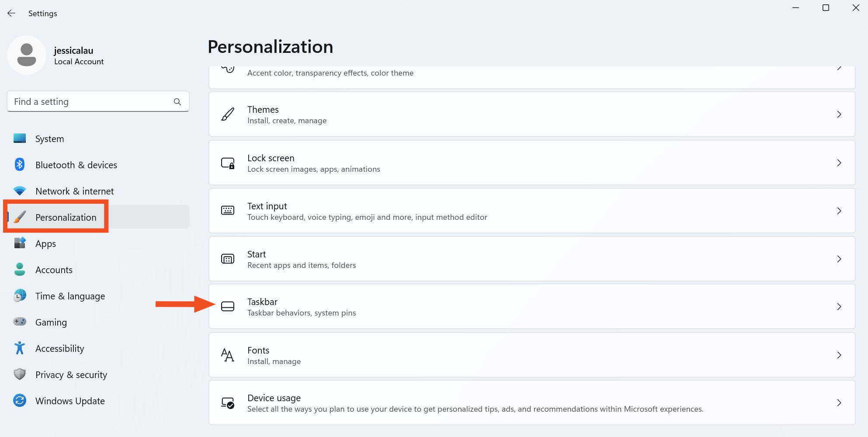
Task: Click 'Lock screen images, apps, animations' text
Action: click(x=314, y=169)
